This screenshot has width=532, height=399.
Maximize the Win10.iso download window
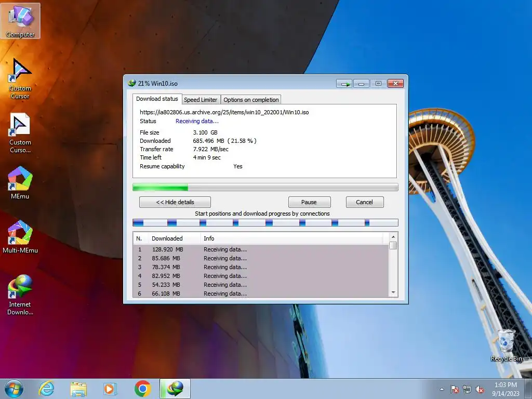tap(378, 84)
